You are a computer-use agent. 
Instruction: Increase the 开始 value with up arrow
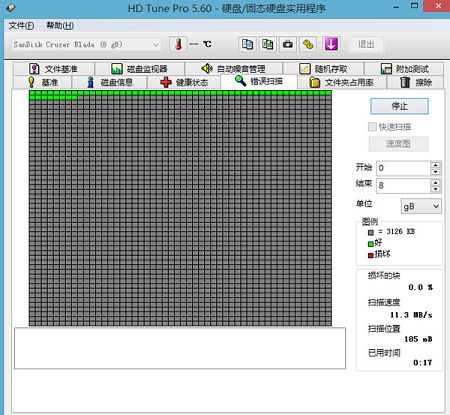pos(435,165)
